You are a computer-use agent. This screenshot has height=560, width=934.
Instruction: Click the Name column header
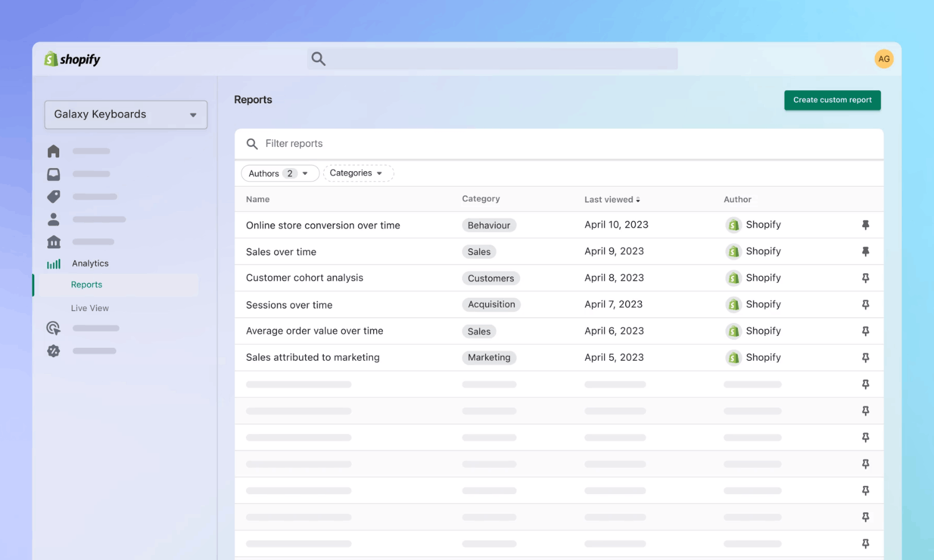coord(258,200)
